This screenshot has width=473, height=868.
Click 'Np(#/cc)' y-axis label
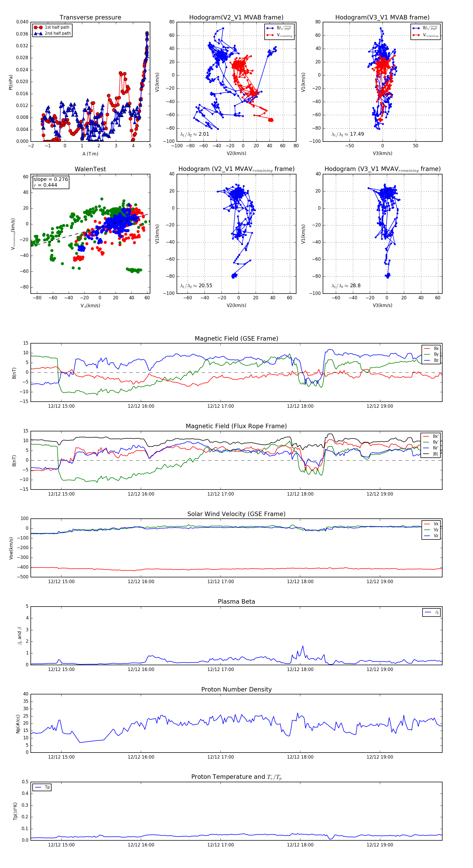coord(18,724)
